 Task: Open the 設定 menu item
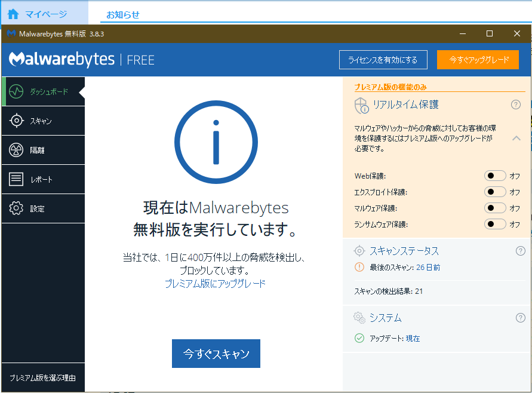pyautogui.click(x=43, y=208)
